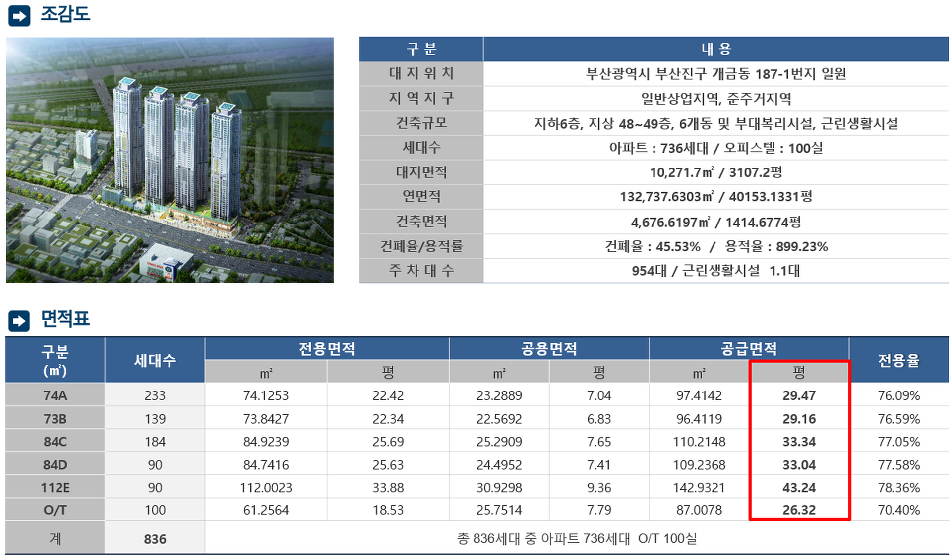
Task: Click the total 836 households cell
Action: [155, 539]
